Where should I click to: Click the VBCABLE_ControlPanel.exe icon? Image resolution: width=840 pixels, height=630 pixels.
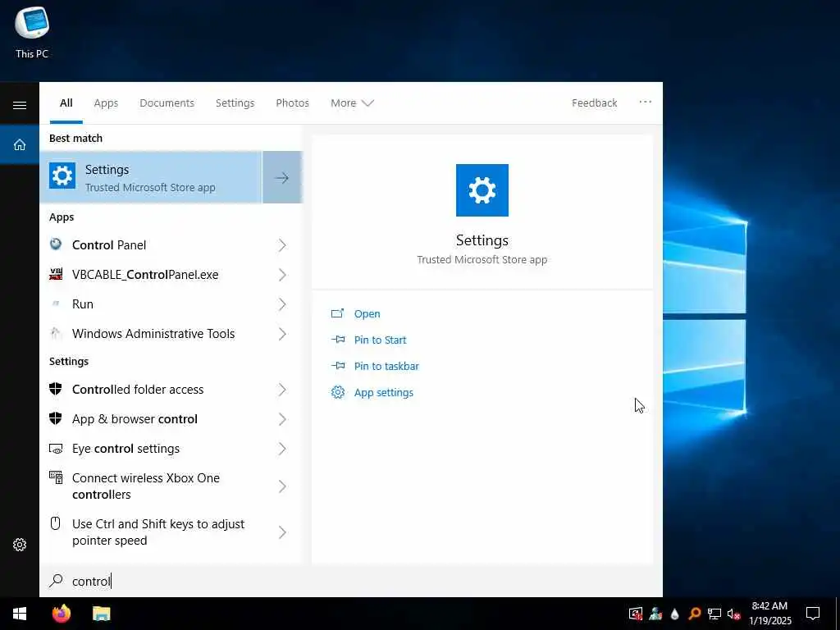[56, 274]
